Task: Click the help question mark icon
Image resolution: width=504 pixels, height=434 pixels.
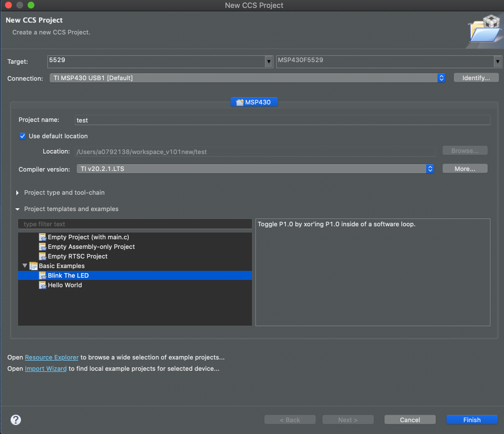Action: coord(15,420)
